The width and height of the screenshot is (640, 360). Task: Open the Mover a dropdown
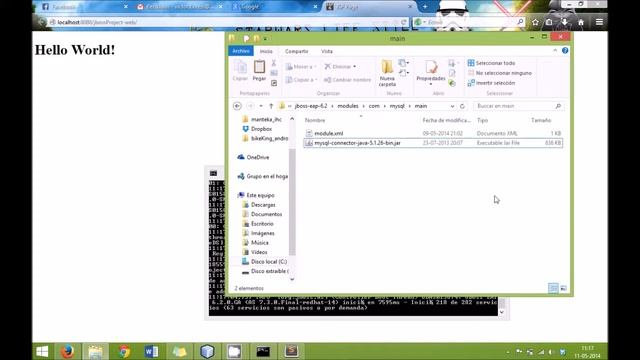pos(301,67)
